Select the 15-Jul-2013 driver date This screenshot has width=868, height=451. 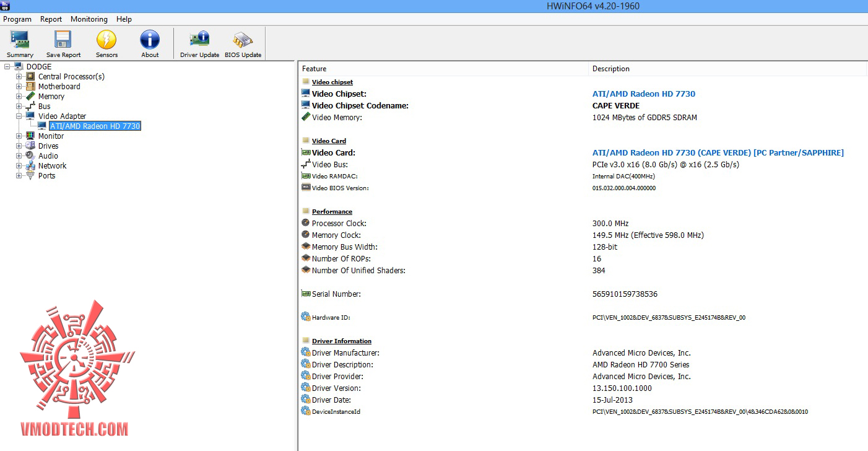pyautogui.click(x=612, y=400)
